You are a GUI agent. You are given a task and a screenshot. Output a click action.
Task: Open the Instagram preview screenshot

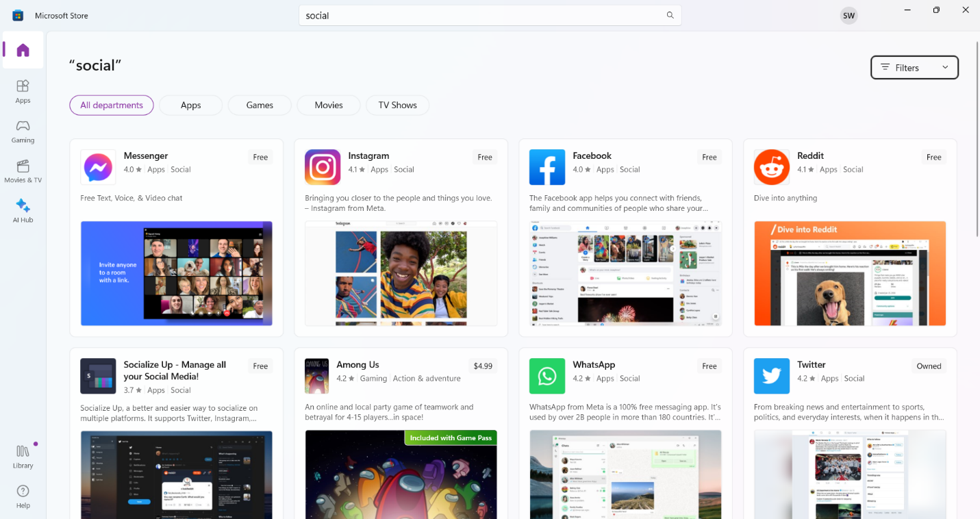click(x=401, y=273)
